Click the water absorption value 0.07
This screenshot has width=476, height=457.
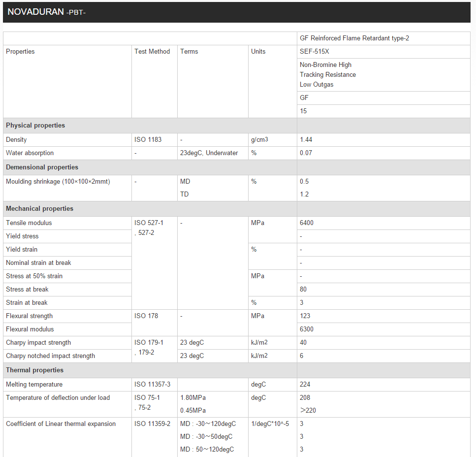(306, 153)
